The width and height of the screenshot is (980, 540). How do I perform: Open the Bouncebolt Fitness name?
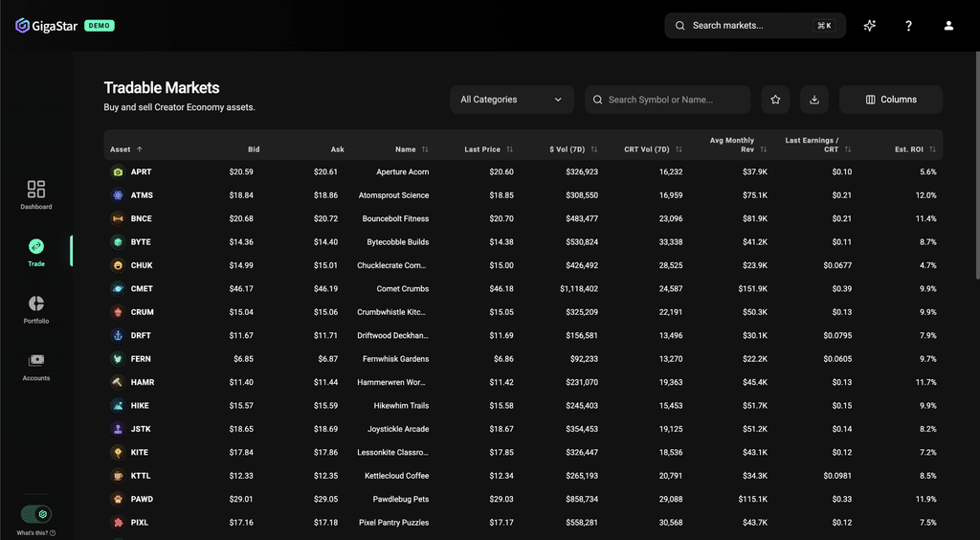coord(395,218)
